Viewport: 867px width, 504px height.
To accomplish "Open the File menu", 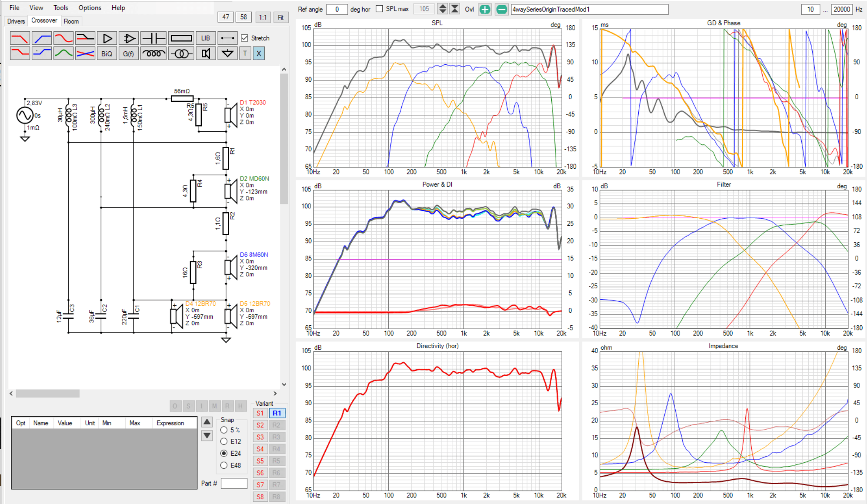I will pyautogui.click(x=14, y=7).
